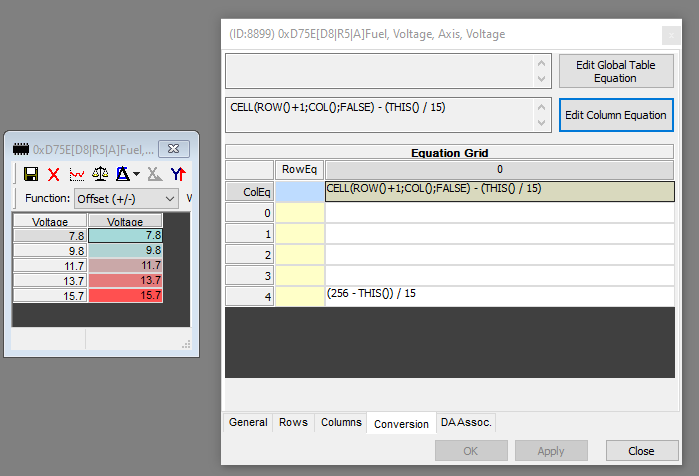Click the greyed-out flask icon

click(x=154, y=174)
